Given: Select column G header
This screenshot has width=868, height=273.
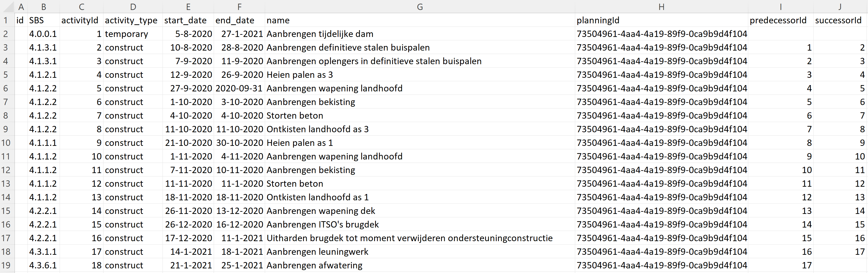Looking at the screenshot, I should pyautogui.click(x=419, y=7).
